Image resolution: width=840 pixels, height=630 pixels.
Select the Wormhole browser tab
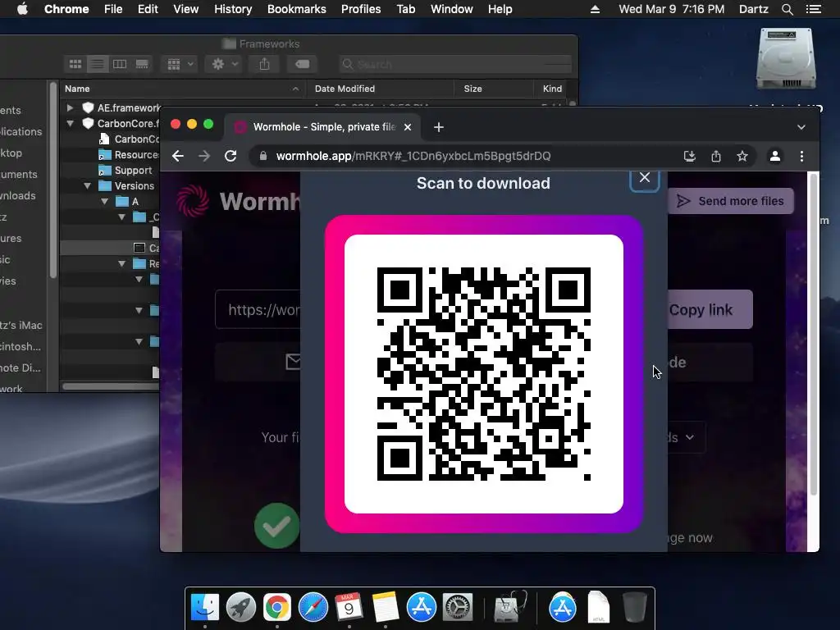[x=323, y=127]
